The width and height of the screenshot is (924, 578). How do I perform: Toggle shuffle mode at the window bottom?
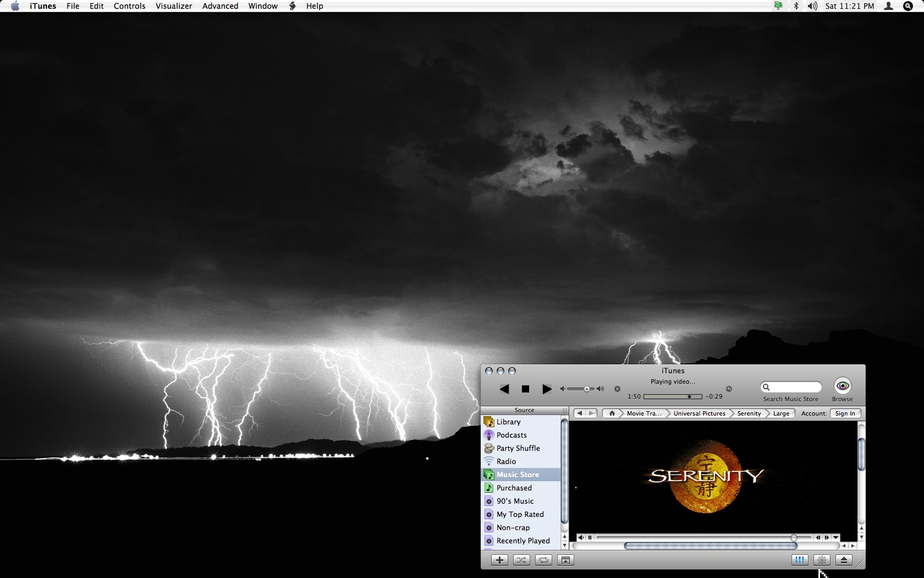pos(521,560)
